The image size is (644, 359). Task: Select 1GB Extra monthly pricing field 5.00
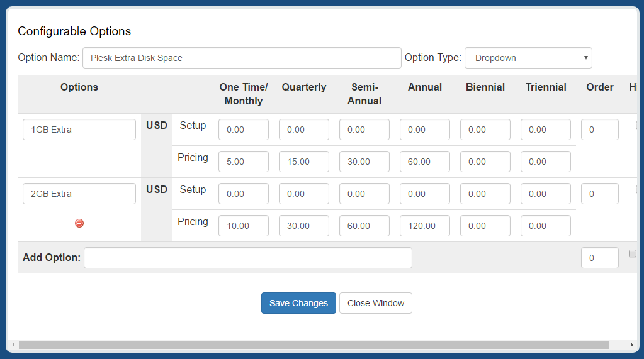(244, 162)
